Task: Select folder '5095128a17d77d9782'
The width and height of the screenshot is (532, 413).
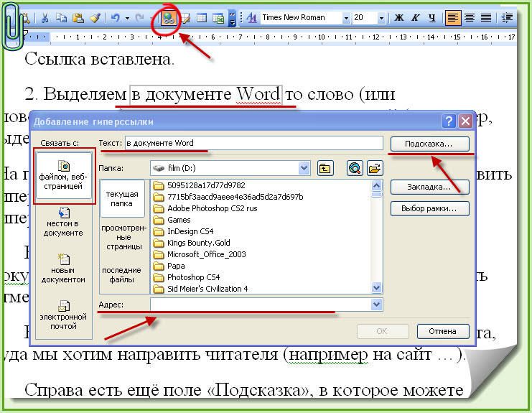Action: [199, 185]
